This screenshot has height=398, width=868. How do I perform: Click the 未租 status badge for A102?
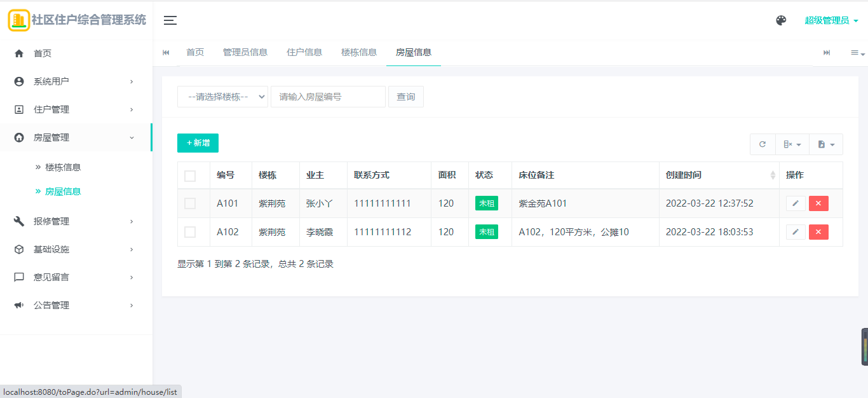point(487,232)
